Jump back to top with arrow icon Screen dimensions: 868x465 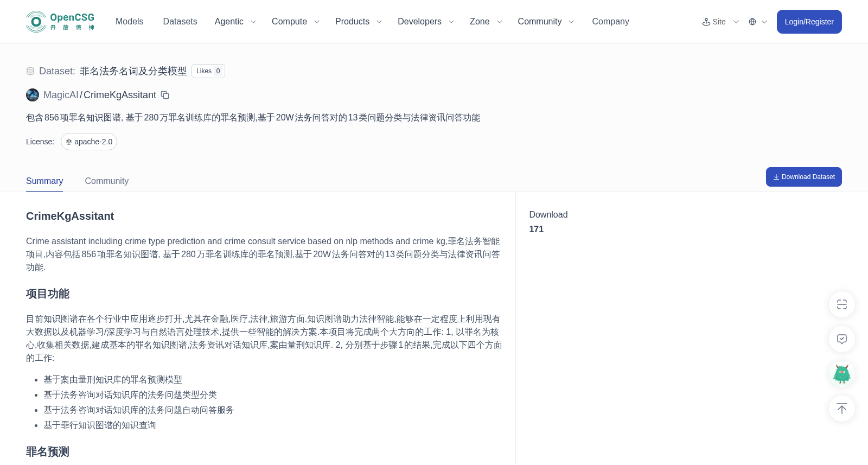[842, 409]
